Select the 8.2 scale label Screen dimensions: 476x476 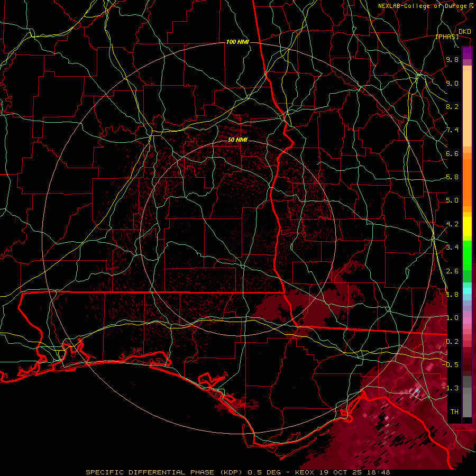pos(452,106)
